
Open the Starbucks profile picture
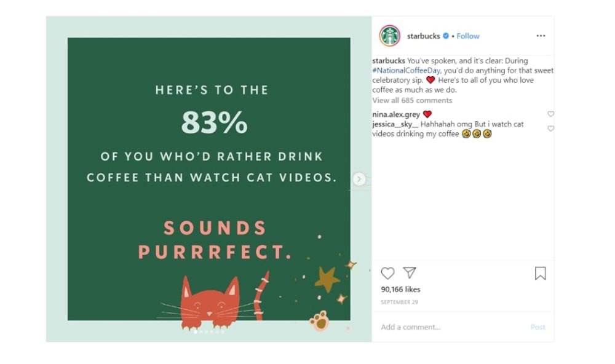tap(390, 36)
